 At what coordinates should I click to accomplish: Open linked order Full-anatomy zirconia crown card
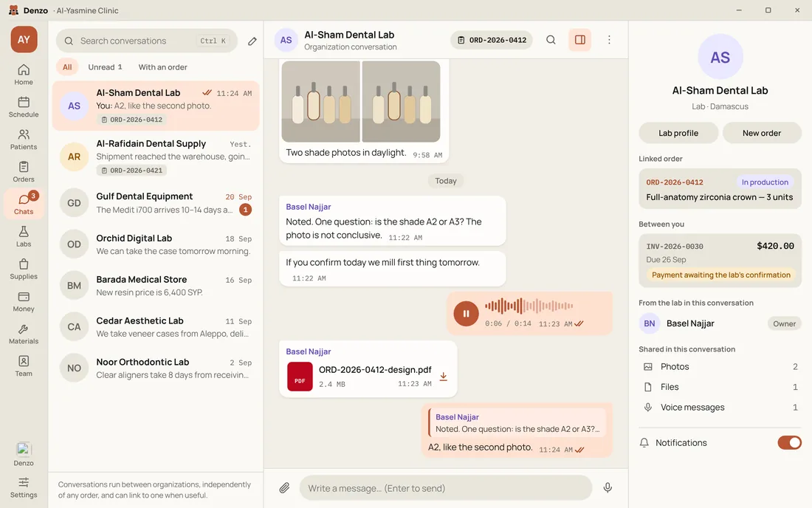(x=720, y=189)
